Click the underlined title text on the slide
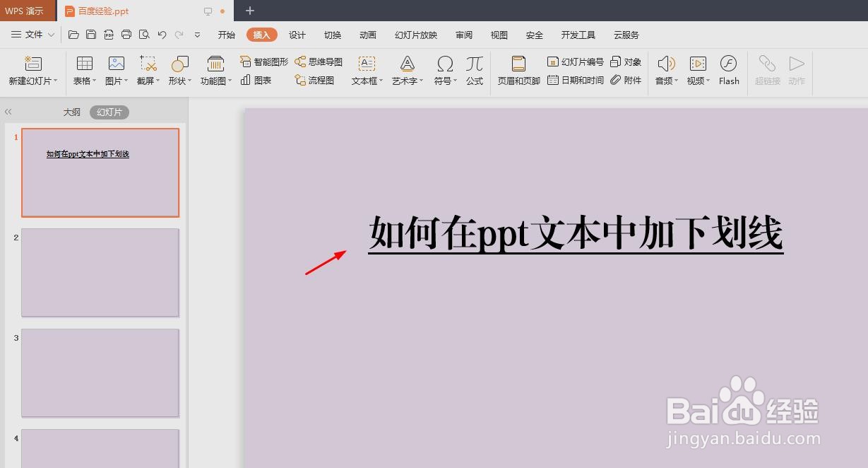868x468 pixels. (576, 233)
